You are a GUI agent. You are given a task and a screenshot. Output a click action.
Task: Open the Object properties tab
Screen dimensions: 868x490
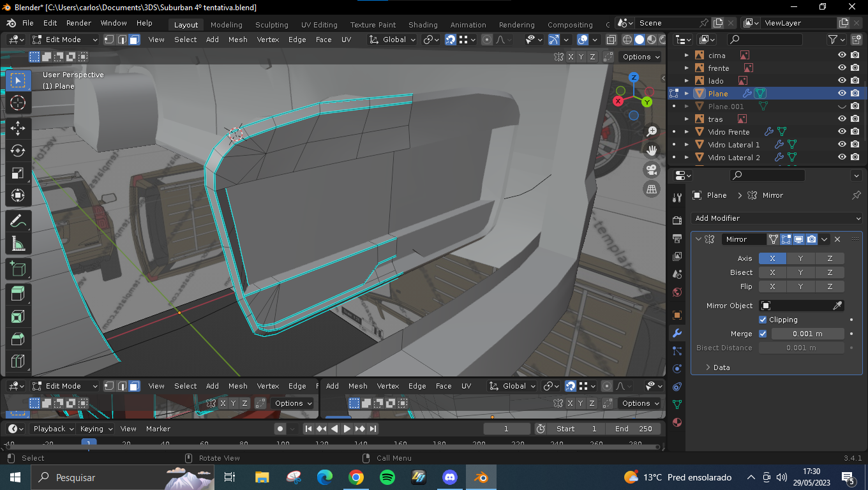677,315
